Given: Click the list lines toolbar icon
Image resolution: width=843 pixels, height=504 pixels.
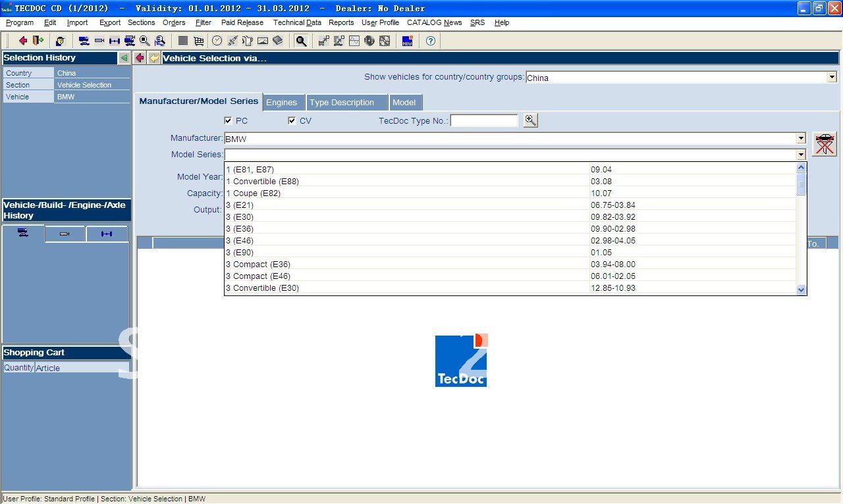Looking at the screenshot, I should point(182,41).
